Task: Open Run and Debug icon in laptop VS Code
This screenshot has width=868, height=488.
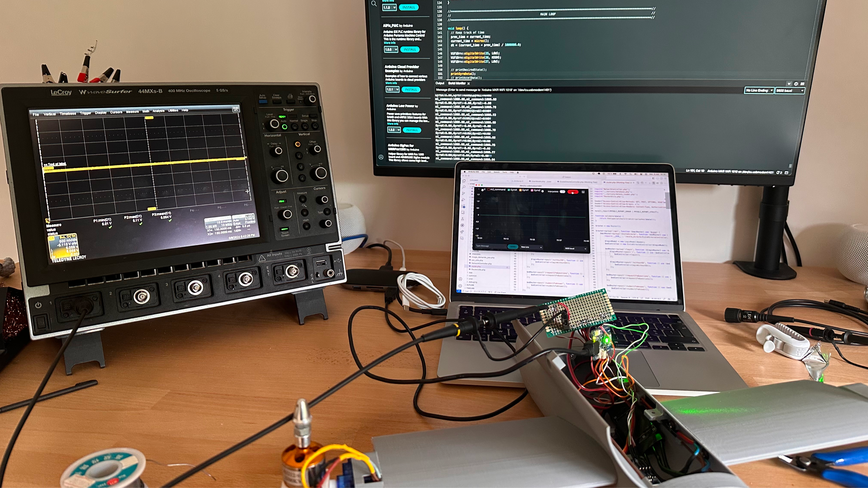Action: click(463, 200)
